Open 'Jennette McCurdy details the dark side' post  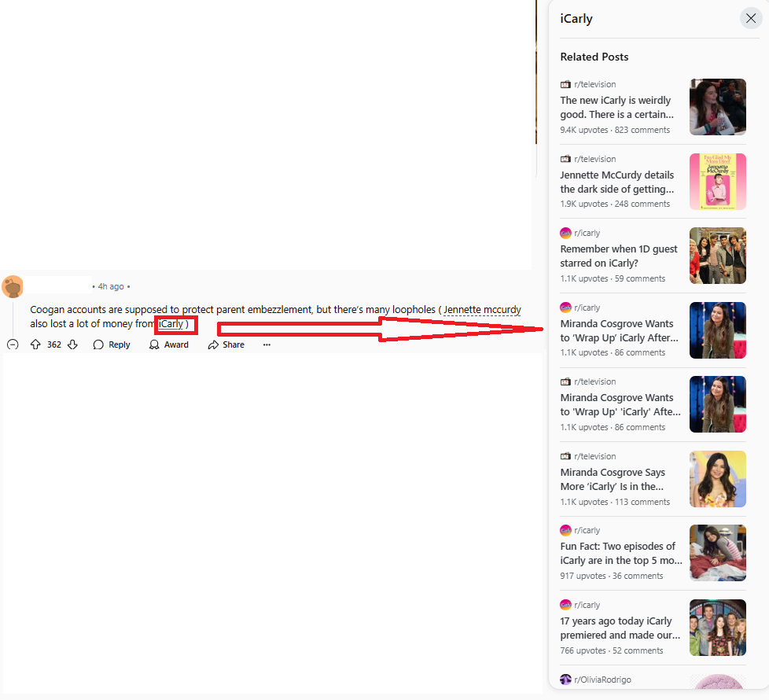(x=617, y=182)
